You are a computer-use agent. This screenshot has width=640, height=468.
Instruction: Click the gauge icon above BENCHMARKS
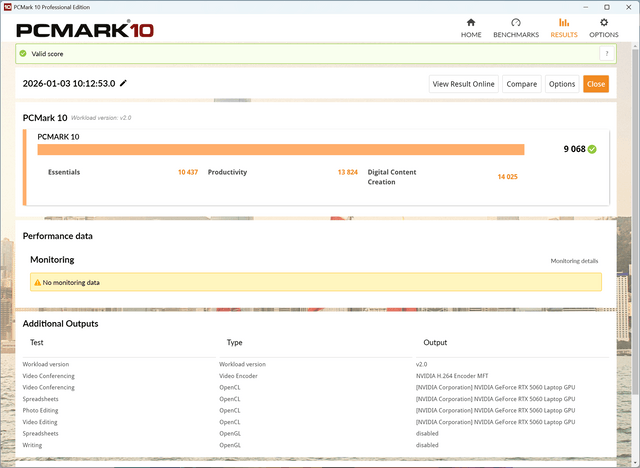[516, 22]
